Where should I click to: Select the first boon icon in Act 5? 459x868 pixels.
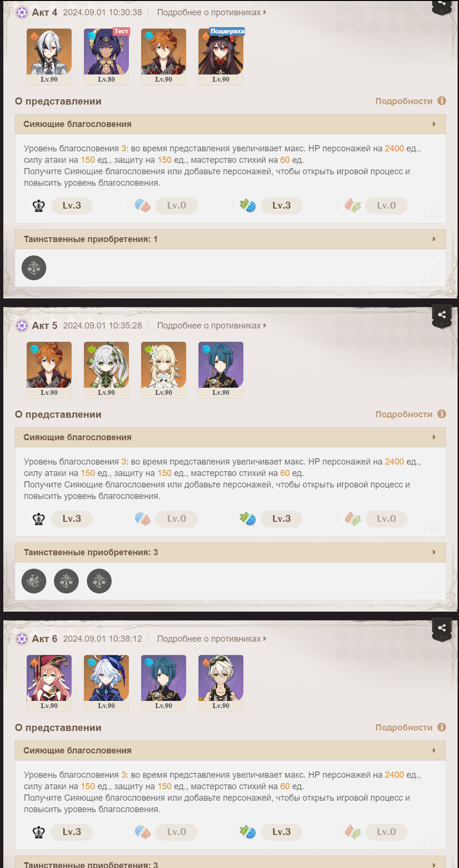pyautogui.click(x=34, y=581)
